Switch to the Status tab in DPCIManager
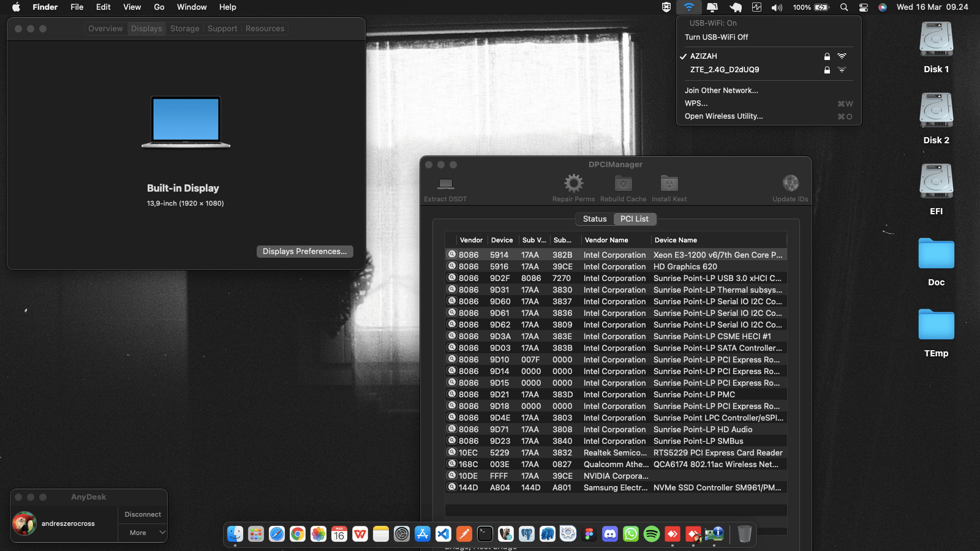Image resolution: width=980 pixels, height=551 pixels. 595,219
